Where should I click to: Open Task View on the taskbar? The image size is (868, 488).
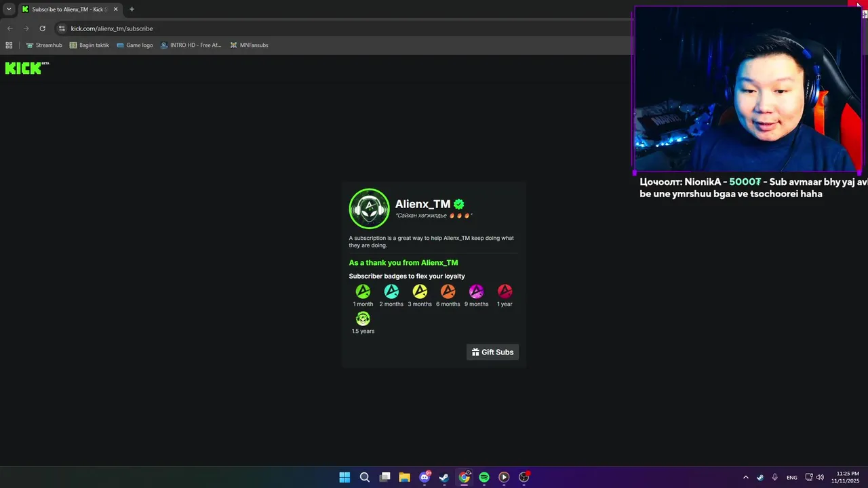pos(384,477)
